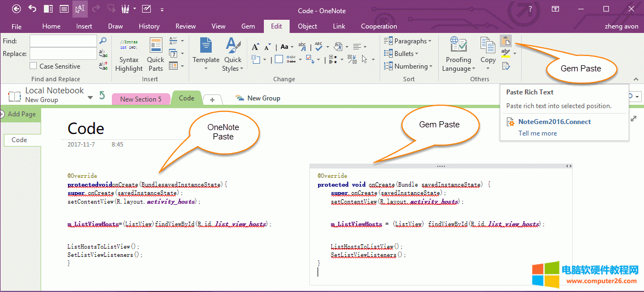
Task: Click the find magnifier icon
Action: (103, 41)
